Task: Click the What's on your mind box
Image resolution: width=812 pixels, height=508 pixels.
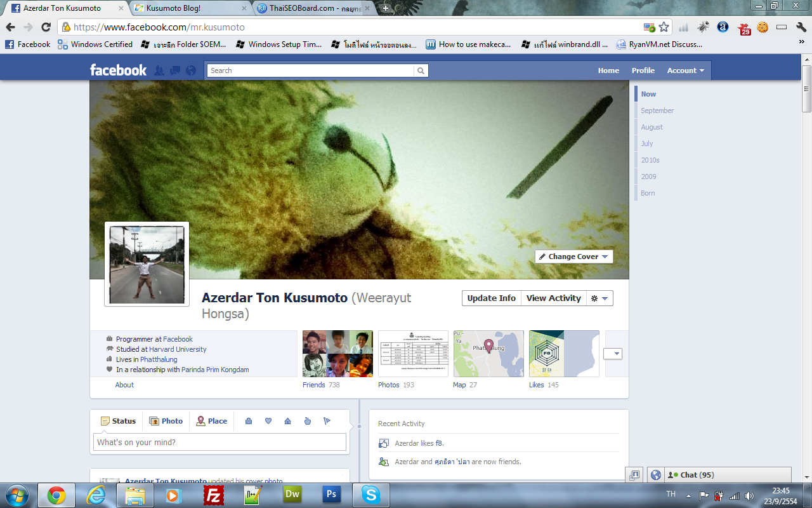Action: pos(219,442)
